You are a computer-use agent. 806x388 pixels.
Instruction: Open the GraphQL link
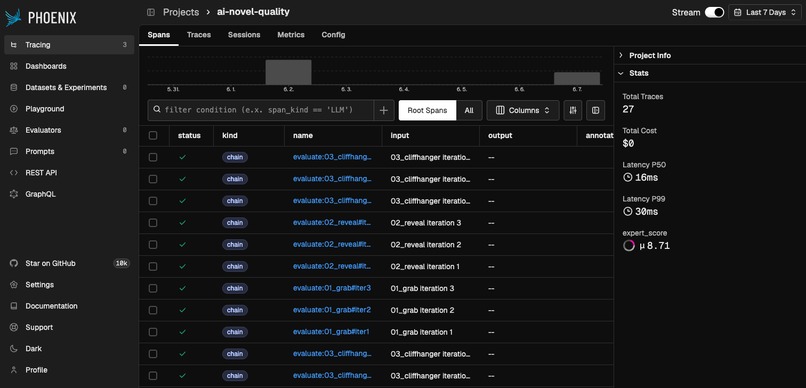(69, 194)
